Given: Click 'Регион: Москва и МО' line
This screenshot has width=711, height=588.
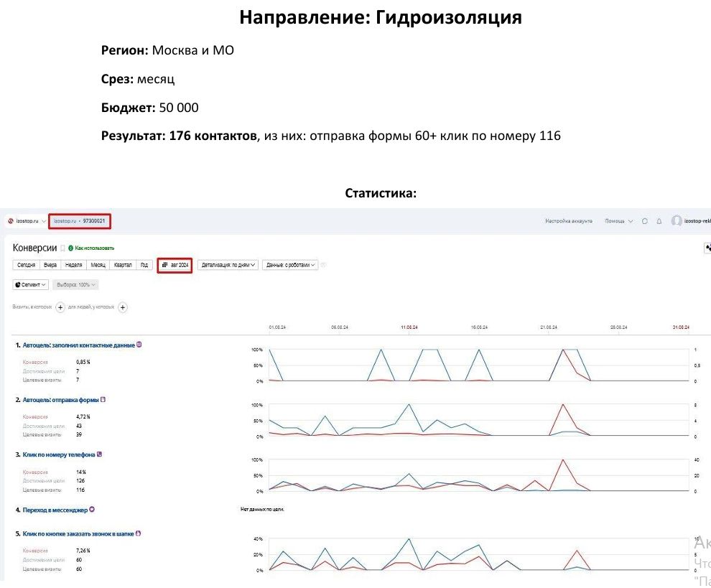Looking at the screenshot, I should point(167,50).
